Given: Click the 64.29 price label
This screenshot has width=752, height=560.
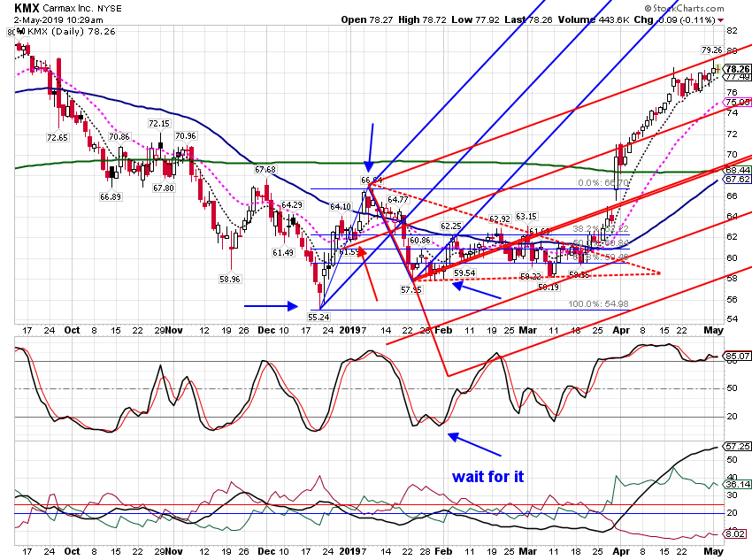Looking at the screenshot, I should click(292, 204).
